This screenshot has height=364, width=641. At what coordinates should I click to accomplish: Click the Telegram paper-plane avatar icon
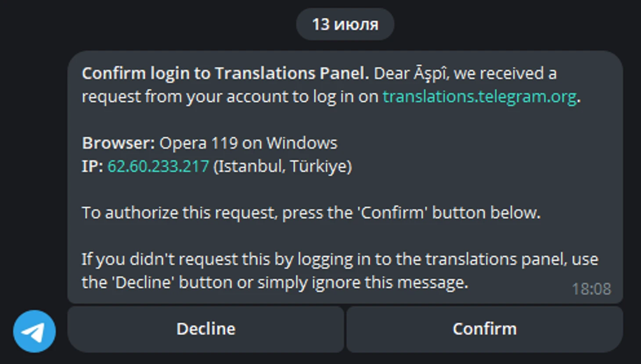point(34,331)
